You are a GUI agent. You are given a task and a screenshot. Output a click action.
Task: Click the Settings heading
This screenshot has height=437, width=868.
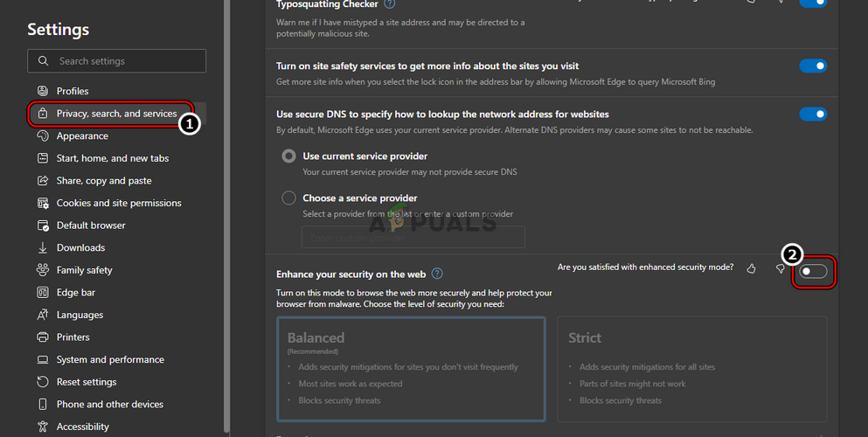58,30
